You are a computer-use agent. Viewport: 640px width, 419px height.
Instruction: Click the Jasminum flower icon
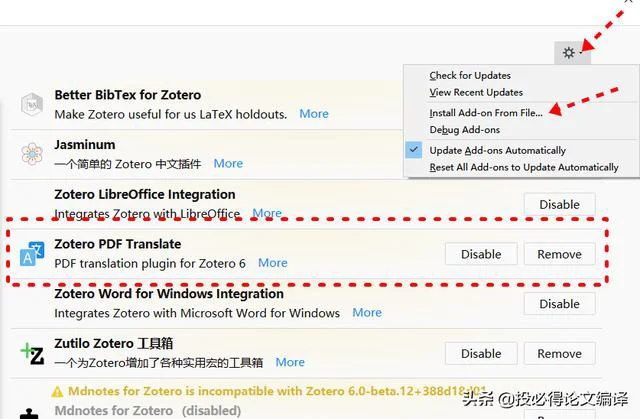32,154
